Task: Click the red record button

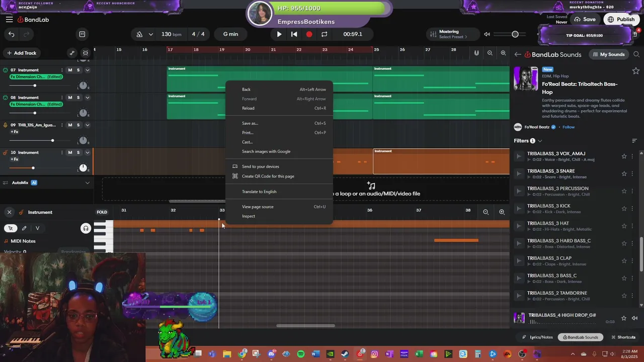Action: (x=309, y=34)
